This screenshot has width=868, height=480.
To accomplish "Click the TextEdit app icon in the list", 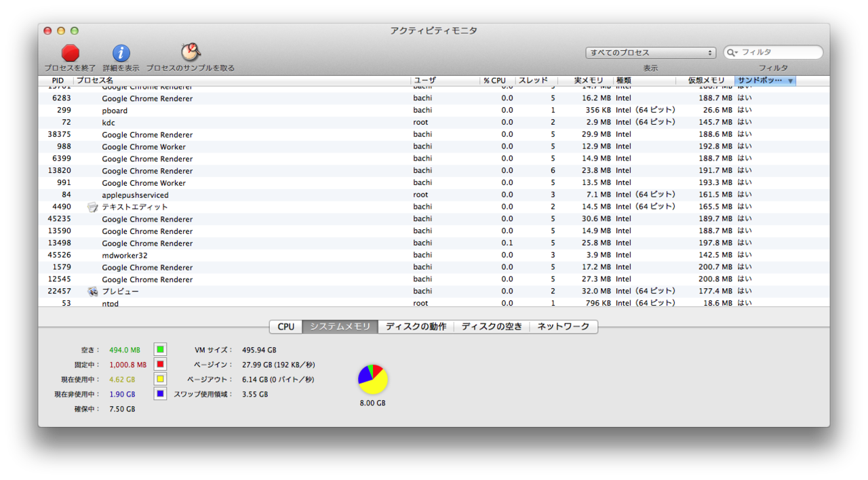I will tap(93, 207).
